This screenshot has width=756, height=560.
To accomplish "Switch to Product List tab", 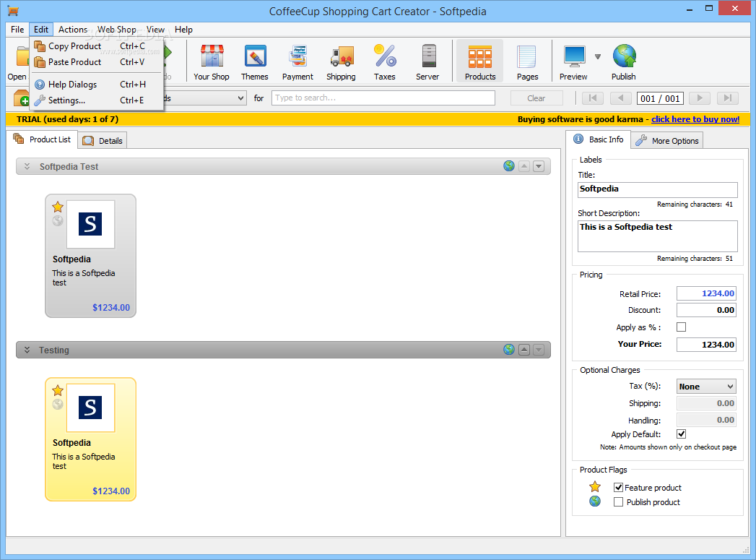I will click(x=42, y=139).
